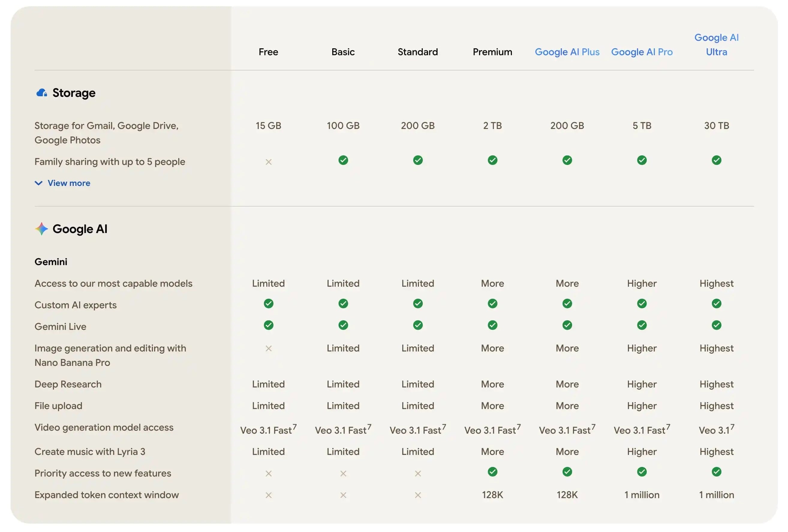Click Free plan family sharing X icon
This screenshot has width=788, height=532.
click(x=268, y=162)
